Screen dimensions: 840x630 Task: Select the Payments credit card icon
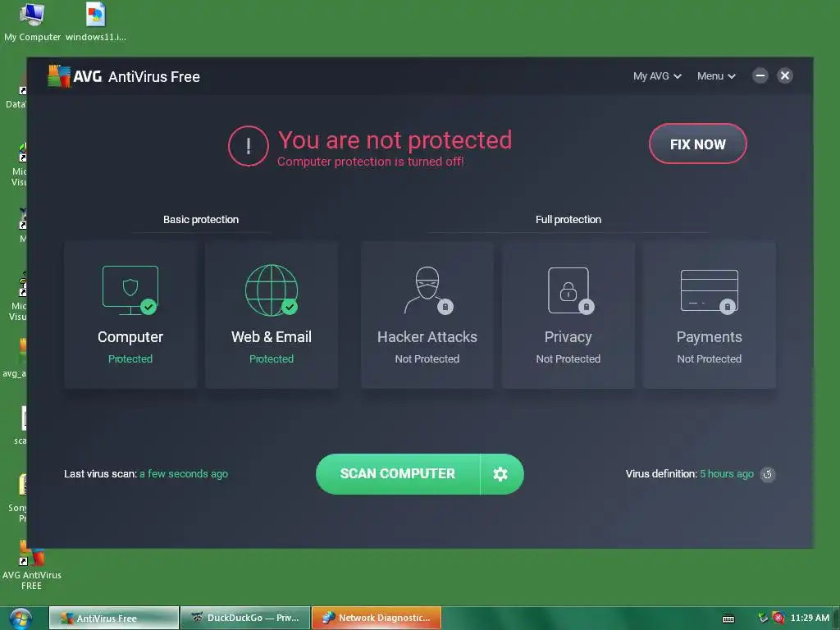(710, 291)
